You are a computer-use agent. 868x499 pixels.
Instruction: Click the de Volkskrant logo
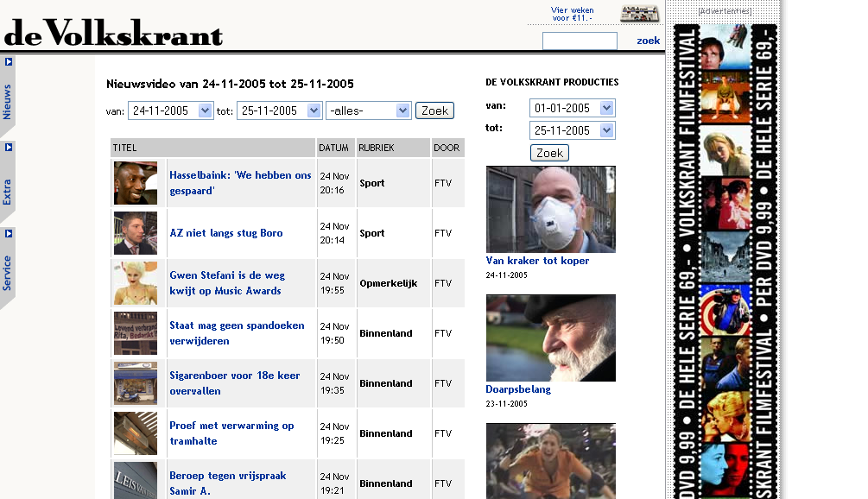[x=113, y=32]
